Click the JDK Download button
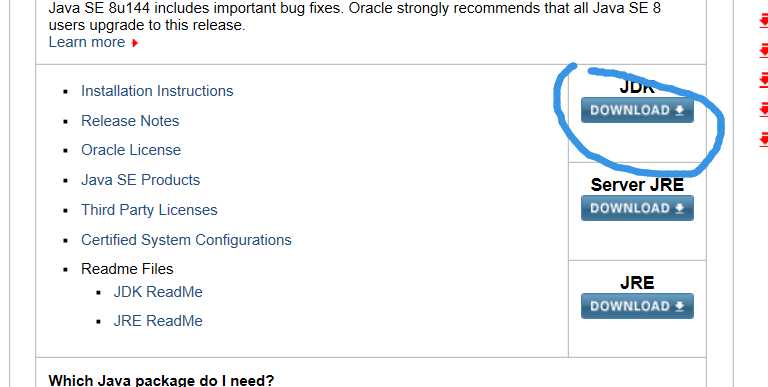Image resolution: width=768 pixels, height=387 pixels. tap(637, 110)
